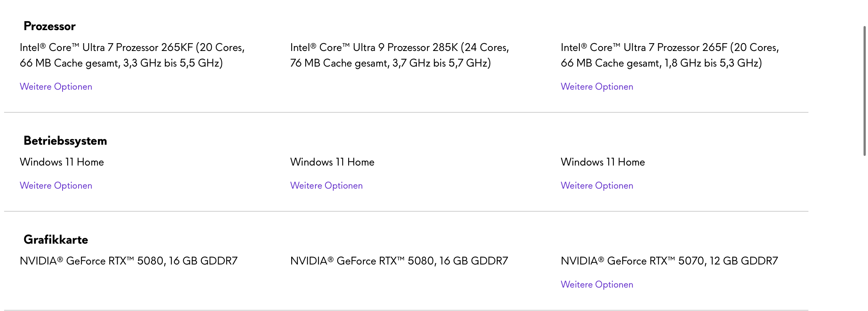Click Windows 11 Home for the 265F system
Image resolution: width=868 pixels, height=311 pixels.
coord(602,162)
